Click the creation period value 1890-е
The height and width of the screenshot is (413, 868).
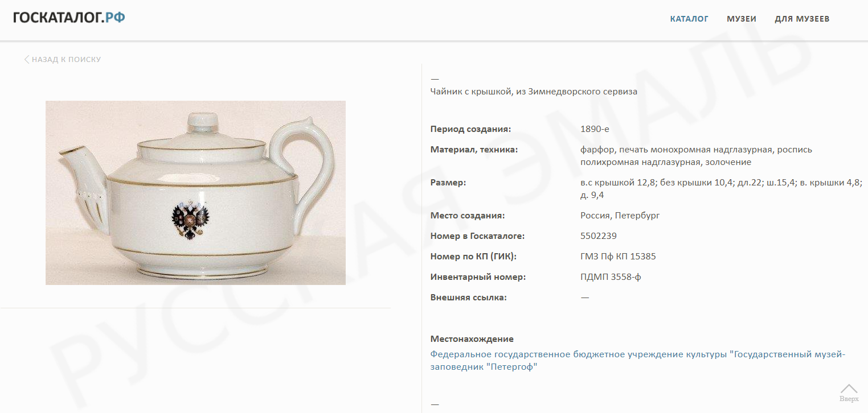coord(595,129)
